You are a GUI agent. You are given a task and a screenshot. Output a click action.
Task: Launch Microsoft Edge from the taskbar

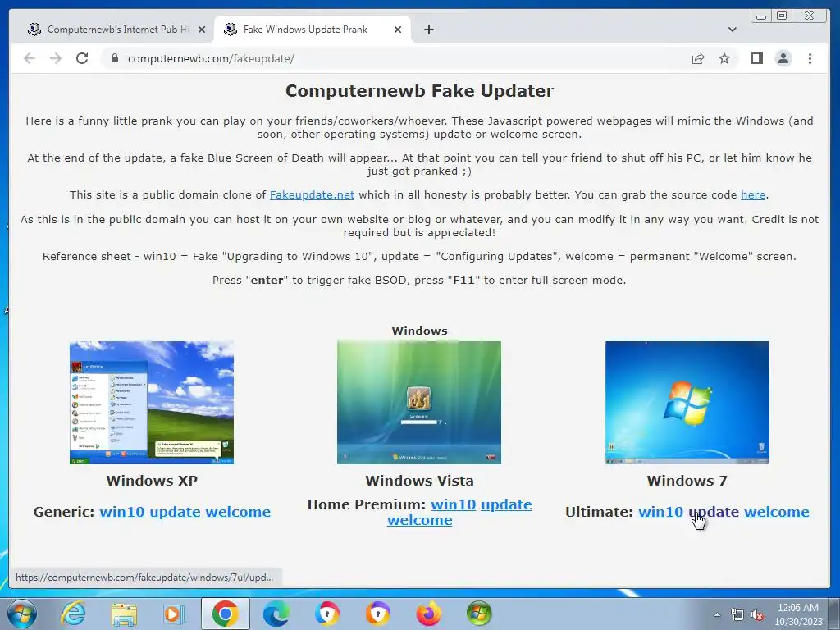pyautogui.click(x=276, y=614)
